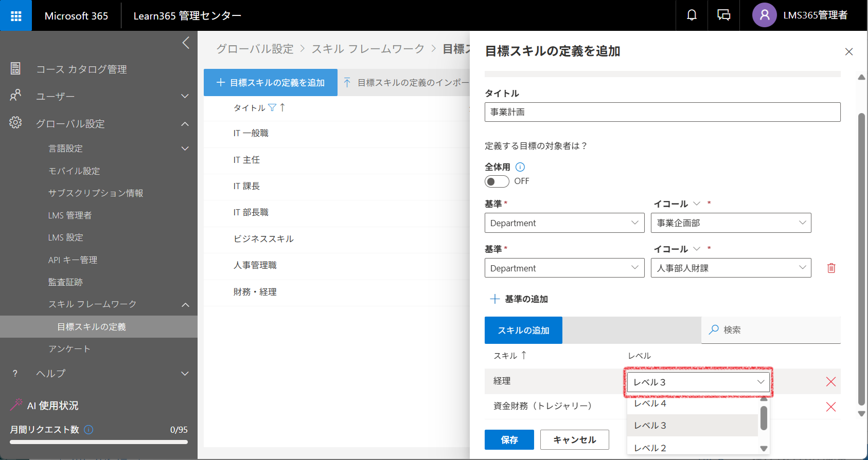Open the IT 課長 list row
Image resolution: width=868 pixels, height=460 pixels.
tap(336, 187)
